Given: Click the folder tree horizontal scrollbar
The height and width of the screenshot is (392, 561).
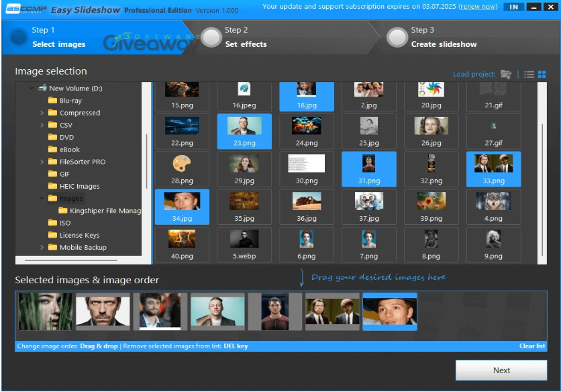Looking at the screenshot, I should [x=71, y=260].
